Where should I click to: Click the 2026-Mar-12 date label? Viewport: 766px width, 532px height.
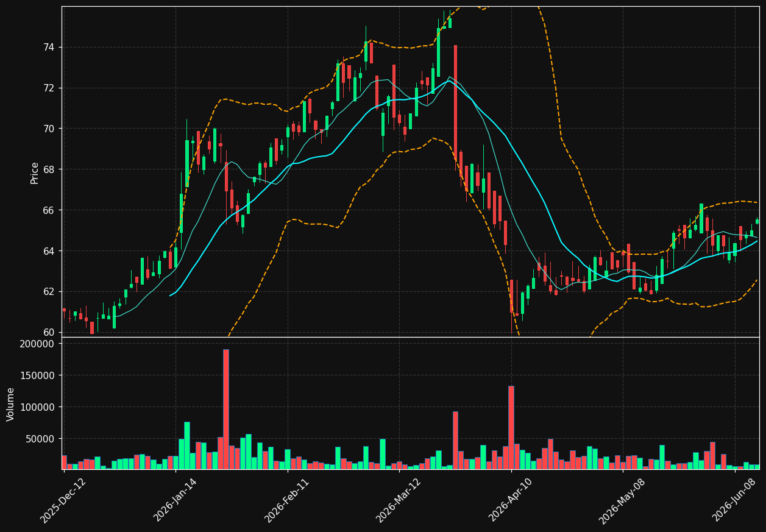(x=399, y=500)
